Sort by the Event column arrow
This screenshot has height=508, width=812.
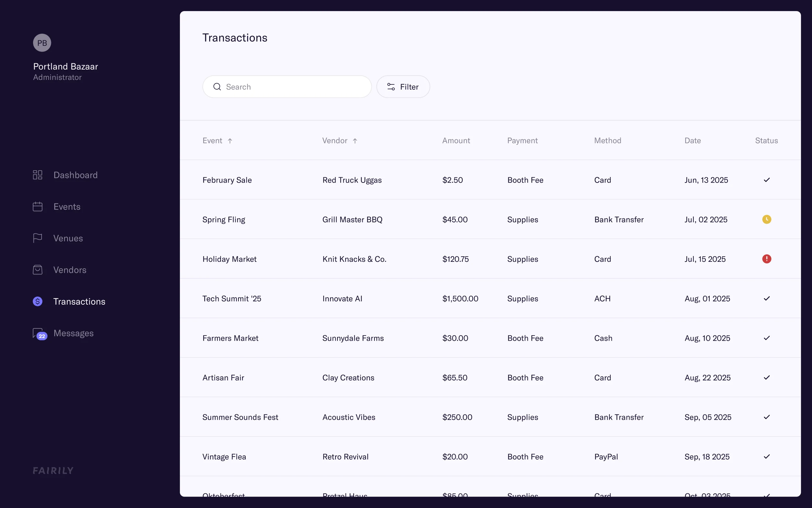pyautogui.click(x=230, y=141)
